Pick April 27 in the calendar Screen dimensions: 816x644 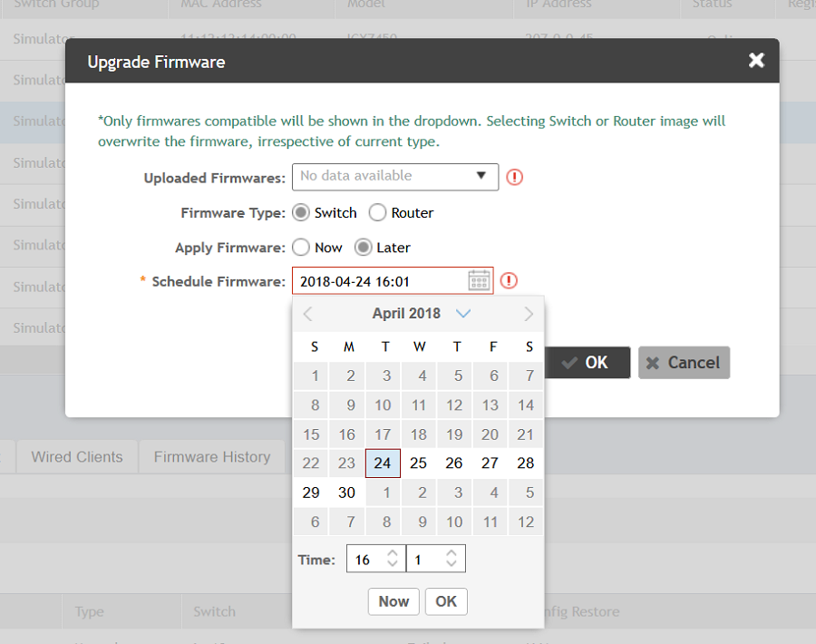[x=490, y=463]
